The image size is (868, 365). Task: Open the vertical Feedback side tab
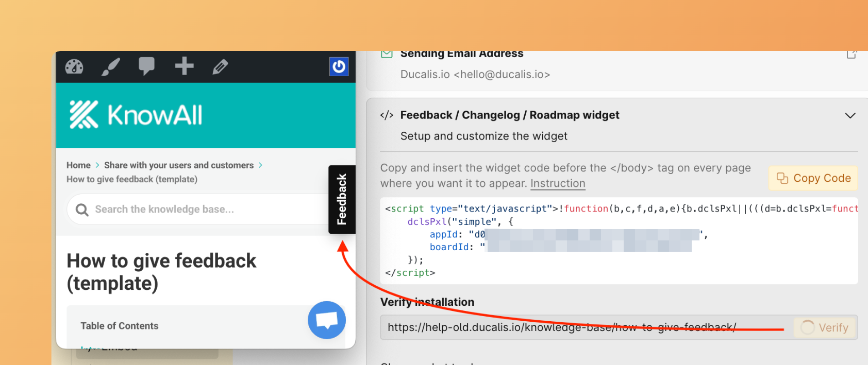point(342,199)
